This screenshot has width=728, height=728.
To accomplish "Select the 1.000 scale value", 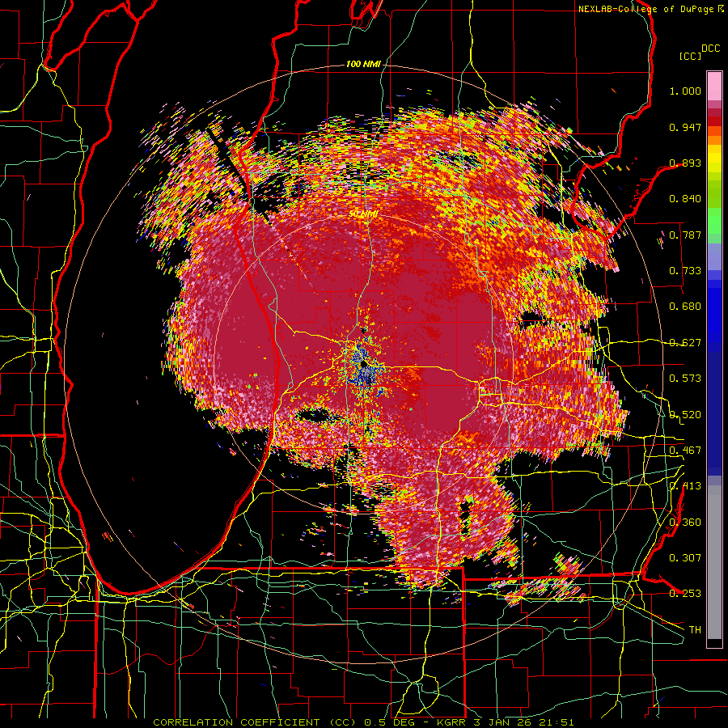I will point(685,91).
